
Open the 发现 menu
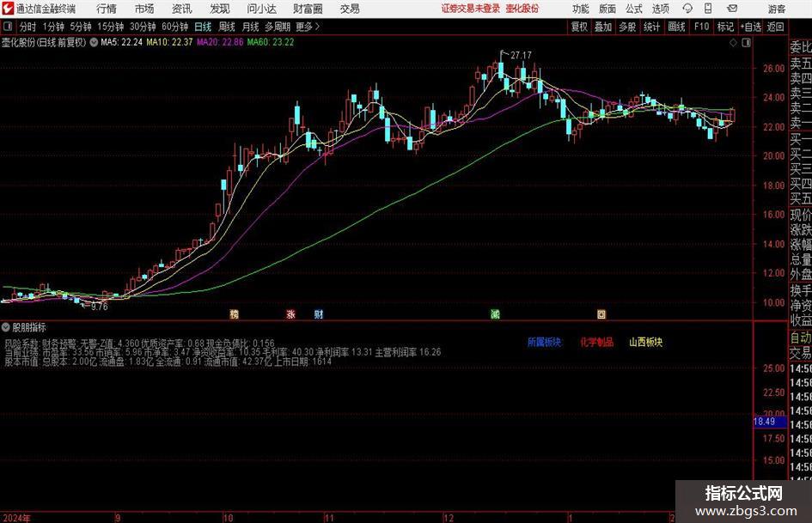point(220,9)
